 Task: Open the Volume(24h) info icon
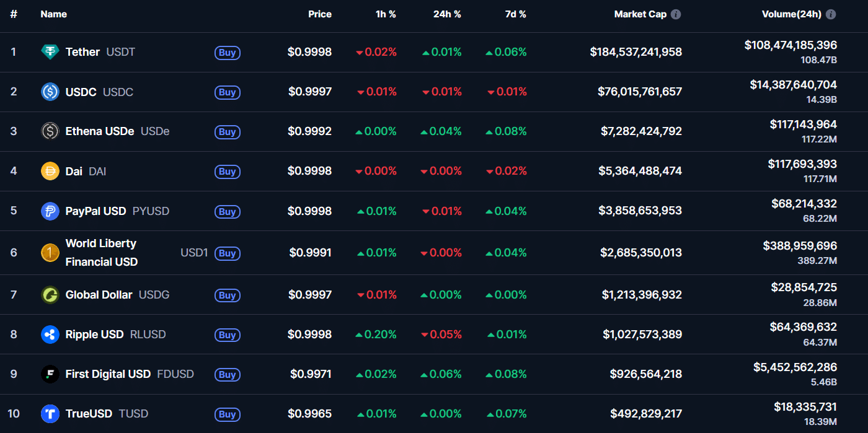(831, 14)
